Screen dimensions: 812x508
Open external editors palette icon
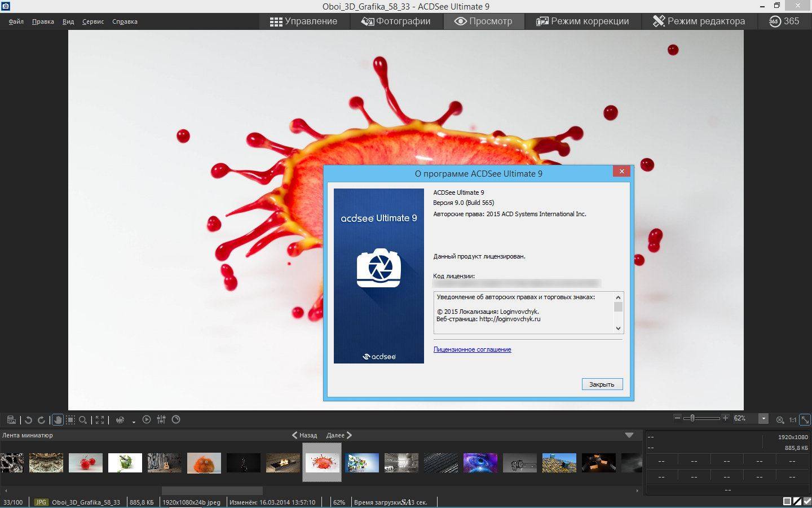pos(120,420)
